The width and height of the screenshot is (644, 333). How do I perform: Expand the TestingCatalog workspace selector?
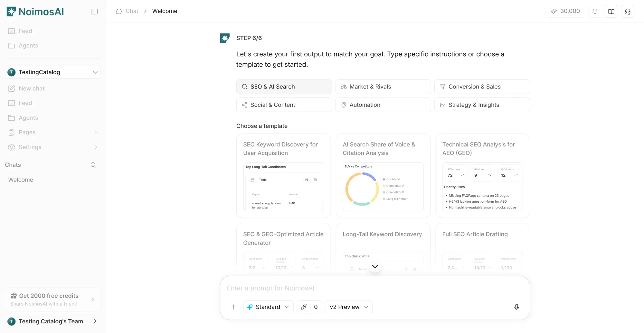click(53, 72)
